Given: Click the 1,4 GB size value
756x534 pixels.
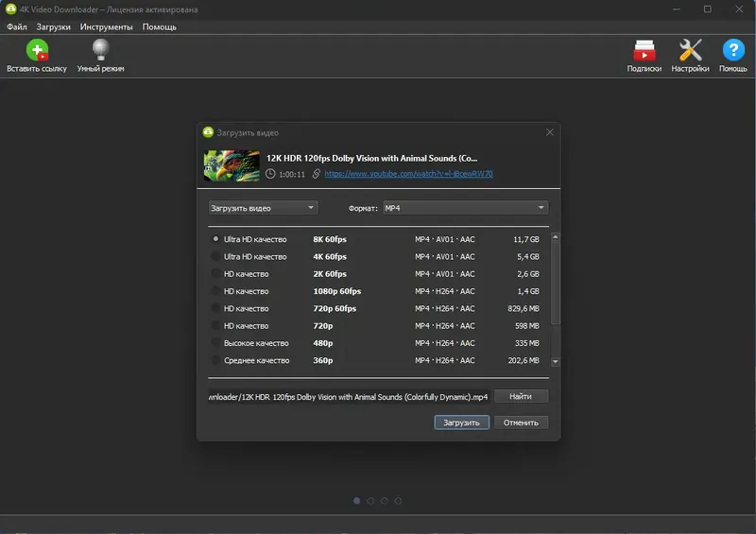Looking at the screenshot, I should 528,291.
